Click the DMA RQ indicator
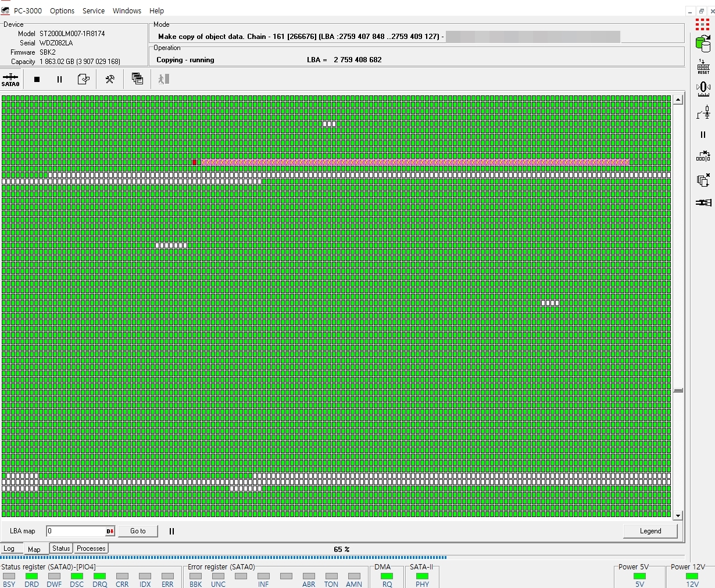715x588 pixels. (387, 576)
